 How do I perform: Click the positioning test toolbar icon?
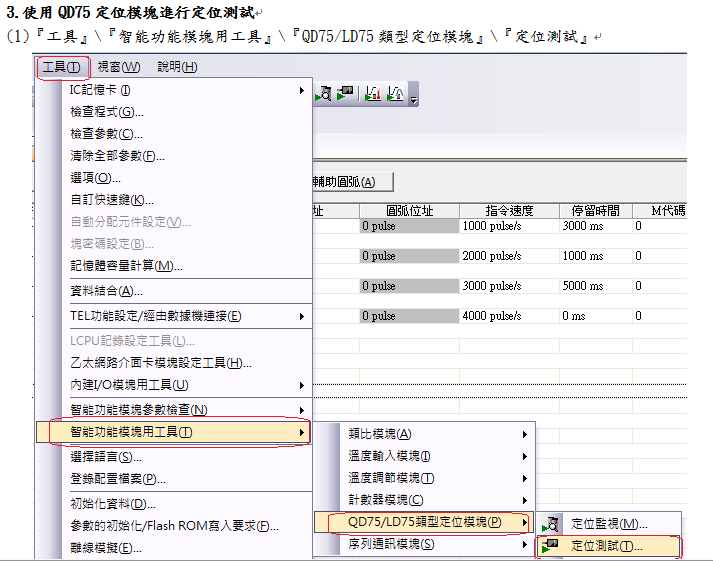pos(346,94)
